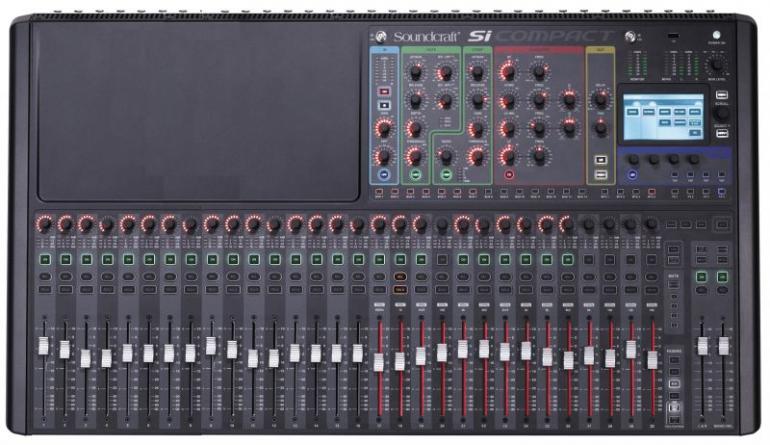The width and height of the screenshot is (770, 445).
Task: Click the EQ low-frequency gain knob
Action: coord(508,157)
